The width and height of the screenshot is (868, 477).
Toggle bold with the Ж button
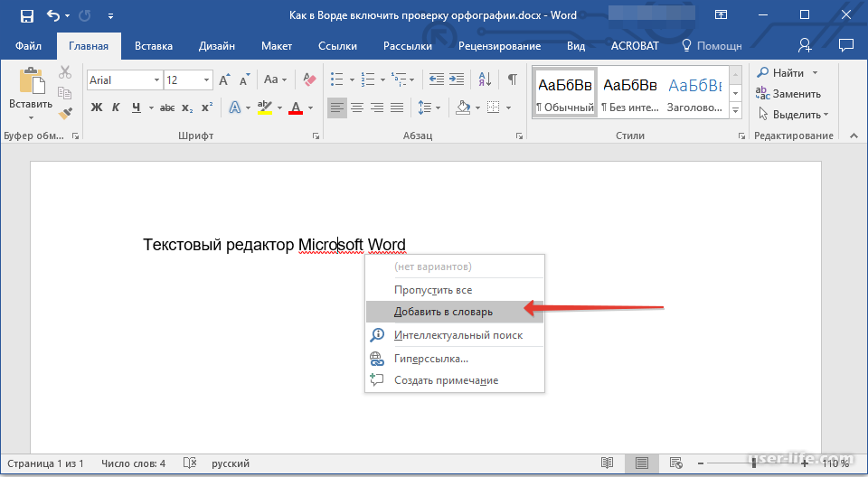[x=97, y=108]
